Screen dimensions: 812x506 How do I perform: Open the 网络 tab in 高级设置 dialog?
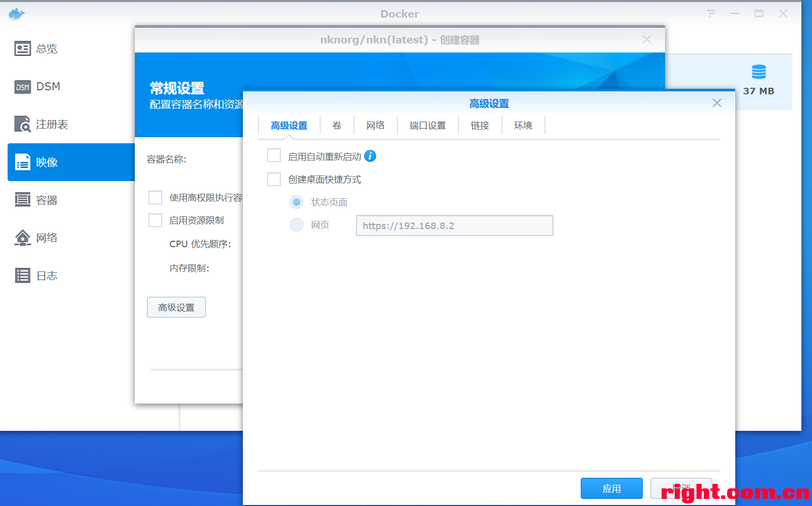[x=376, y=126]
